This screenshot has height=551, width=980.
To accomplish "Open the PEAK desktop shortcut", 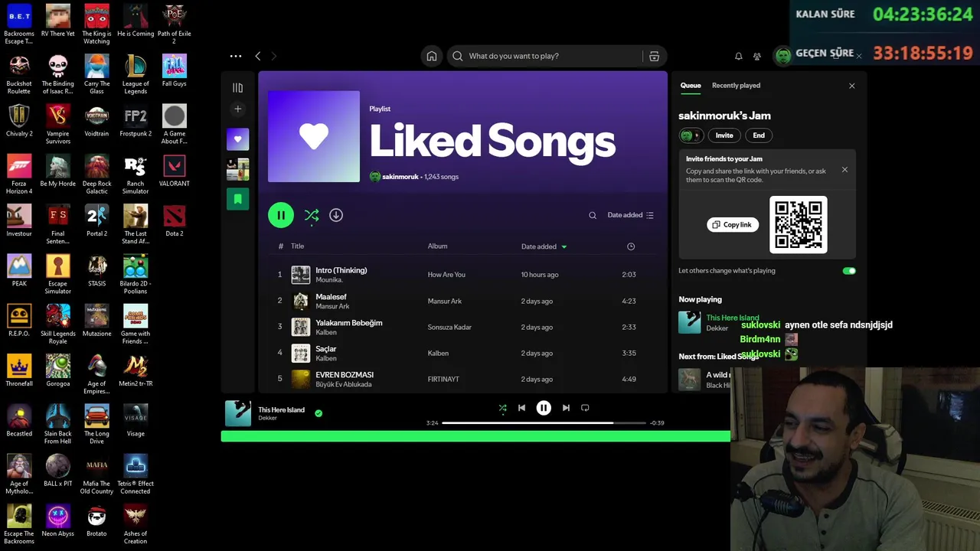I will tap(19, 270).
